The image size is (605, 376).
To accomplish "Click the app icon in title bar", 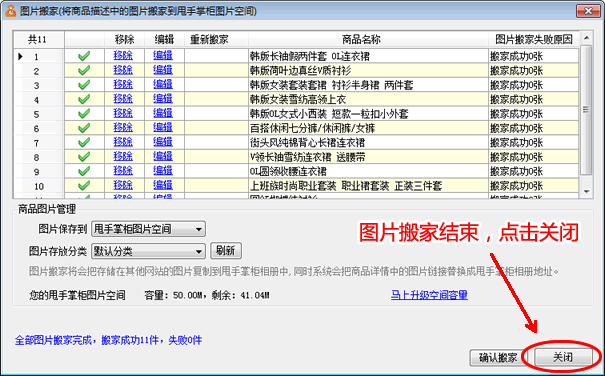I will coord(10,11).
